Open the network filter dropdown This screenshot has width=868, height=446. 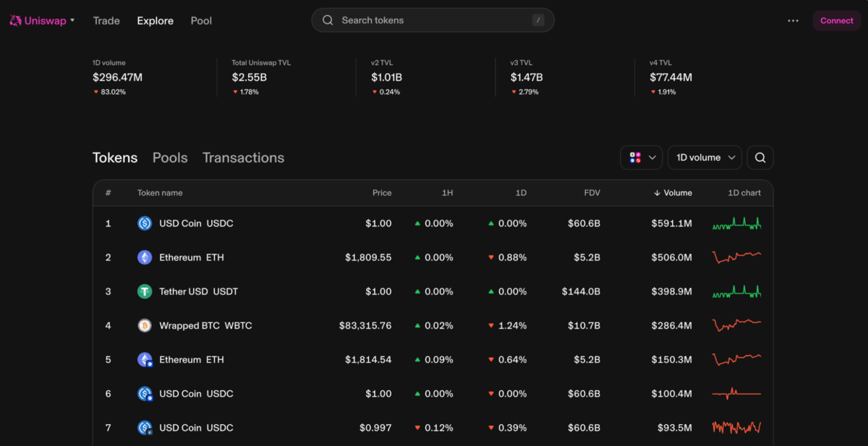pos(642,158)
